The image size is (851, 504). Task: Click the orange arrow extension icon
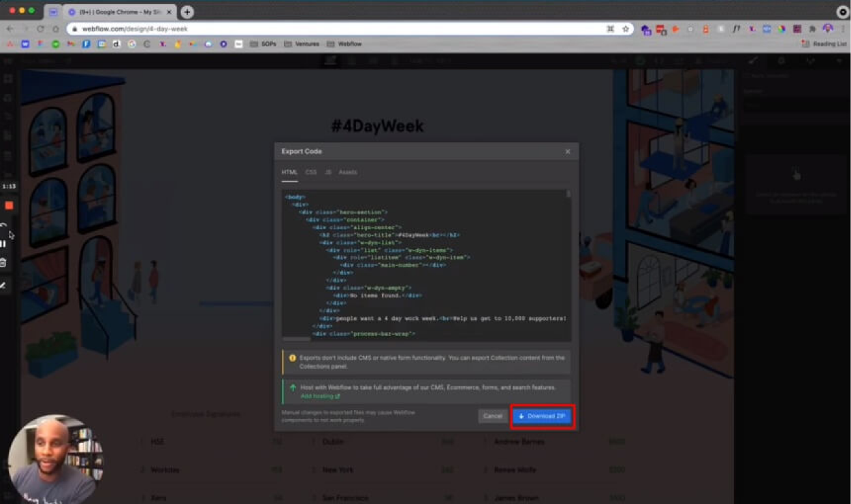pos(675,29)
